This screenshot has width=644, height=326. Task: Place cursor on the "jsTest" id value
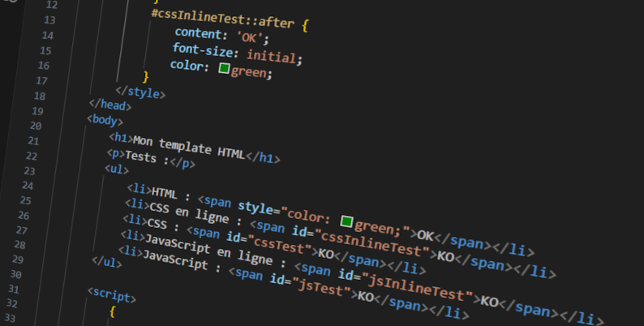(x=323, y=285)
